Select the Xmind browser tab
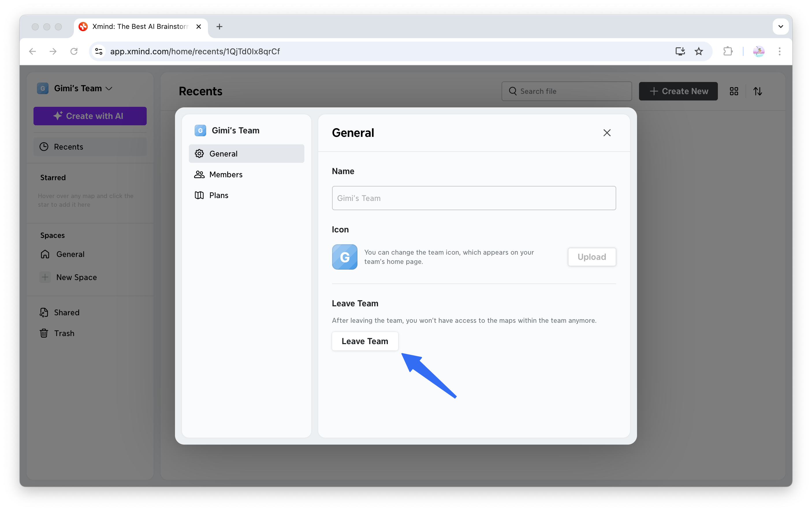The height and width of the screenshot is (511, 812). pos(141,27)
